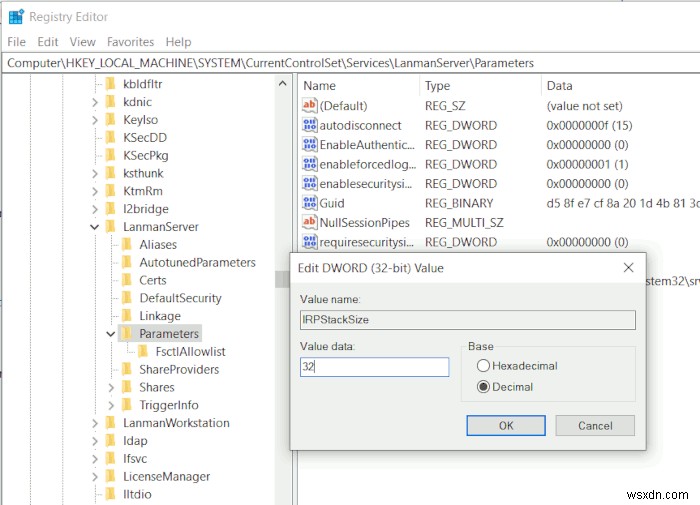700x505 pixels.
Task: Click the 0x00000001 (1) data cell
Action: 587,164
